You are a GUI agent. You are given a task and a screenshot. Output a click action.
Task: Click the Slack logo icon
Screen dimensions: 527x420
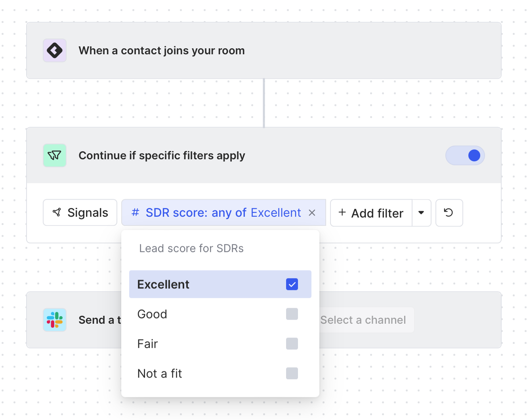pos(55,320)
